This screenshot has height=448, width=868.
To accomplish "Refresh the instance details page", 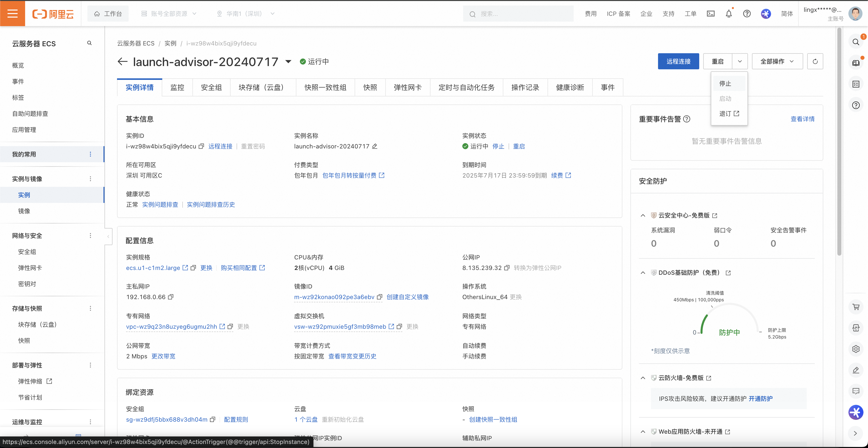I will 815,61.
